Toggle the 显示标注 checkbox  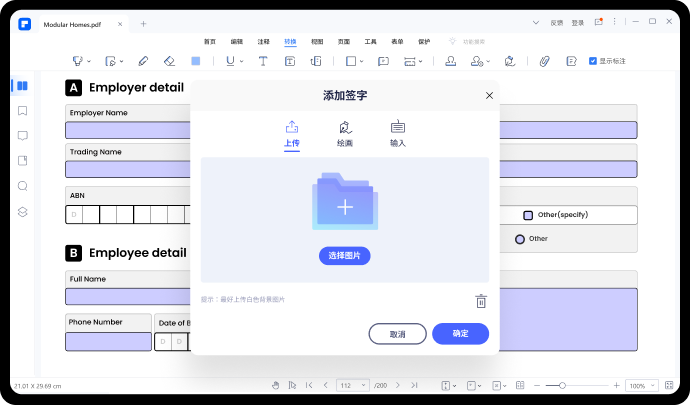[593, 61]
